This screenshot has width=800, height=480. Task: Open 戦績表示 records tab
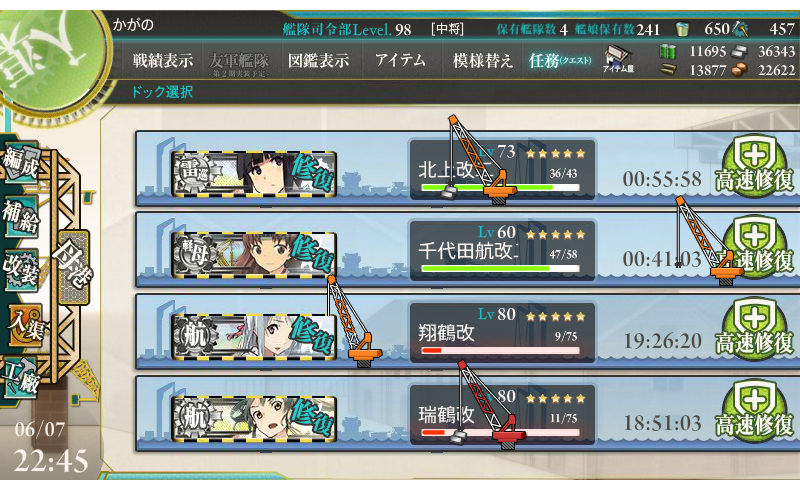pos(163,61)
